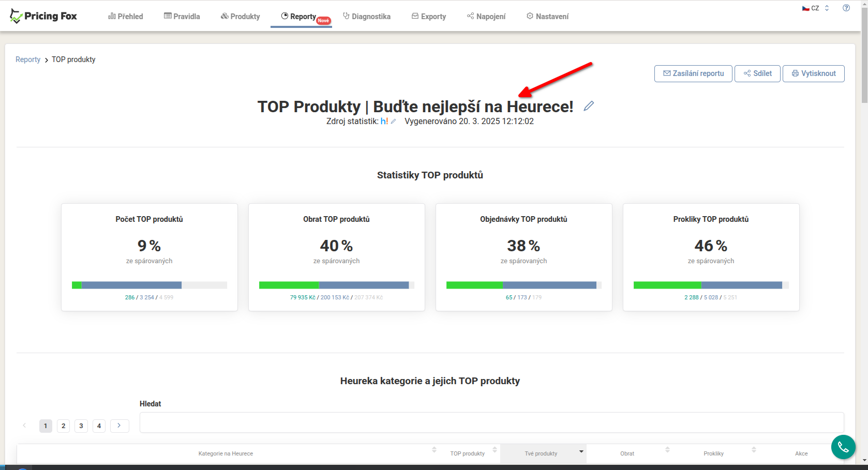868x470 pixels.
Task: Click Heureka kategorie a jejich TOP produkty heading
Action: click(430, 381)
